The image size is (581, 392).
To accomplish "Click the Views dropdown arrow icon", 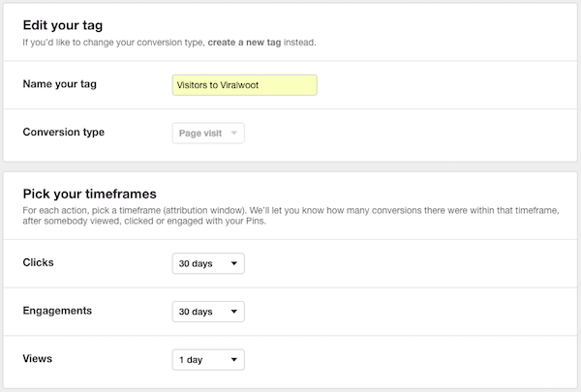I will point(233,360).
